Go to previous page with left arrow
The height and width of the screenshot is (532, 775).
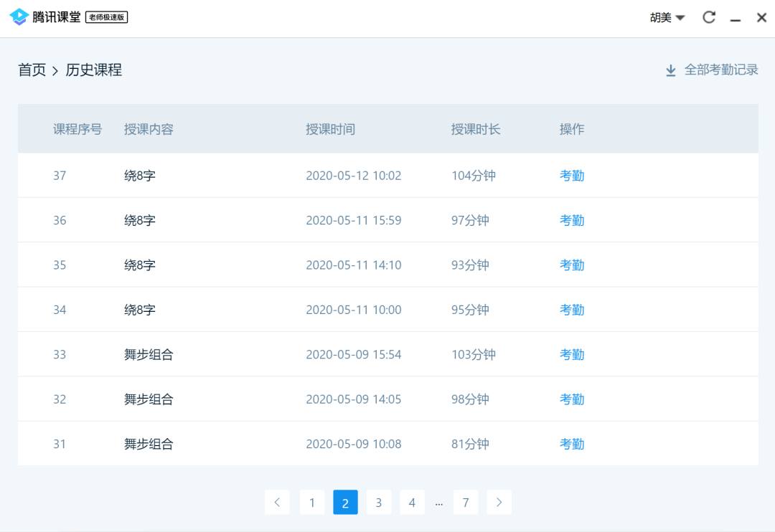[277, 503]
